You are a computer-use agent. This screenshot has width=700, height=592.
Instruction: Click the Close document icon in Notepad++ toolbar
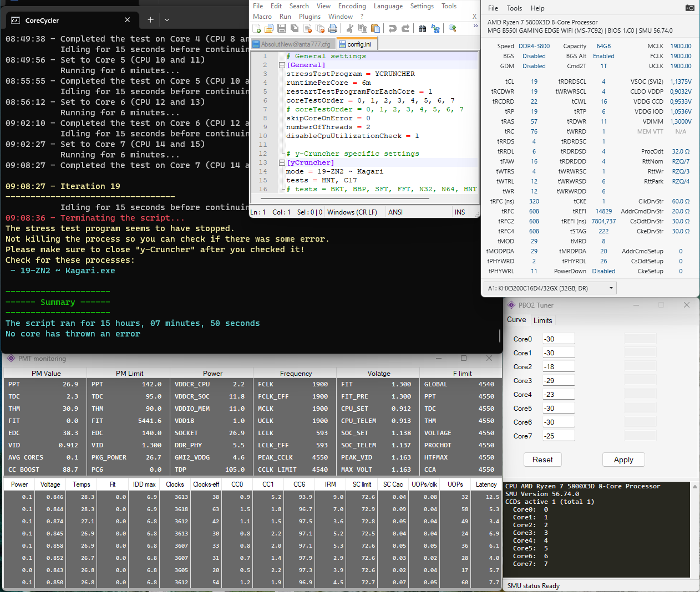pyautogui.click(x=307, y=28)
